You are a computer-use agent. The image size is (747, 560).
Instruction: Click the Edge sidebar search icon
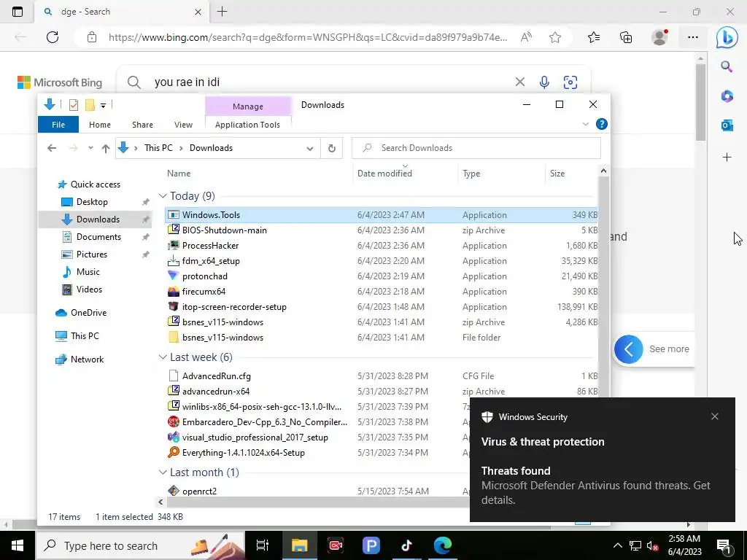[727, 66]
